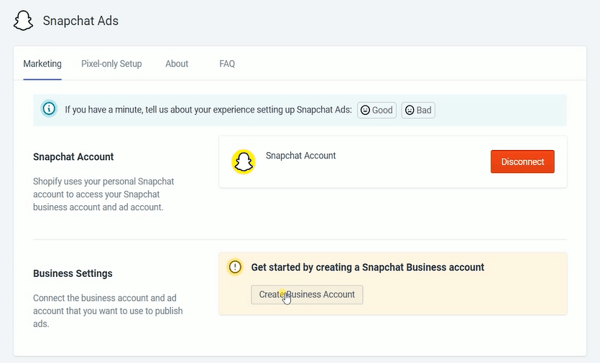Click the 'Snapchat Account' label beside avatar

(x=301, y=156)
